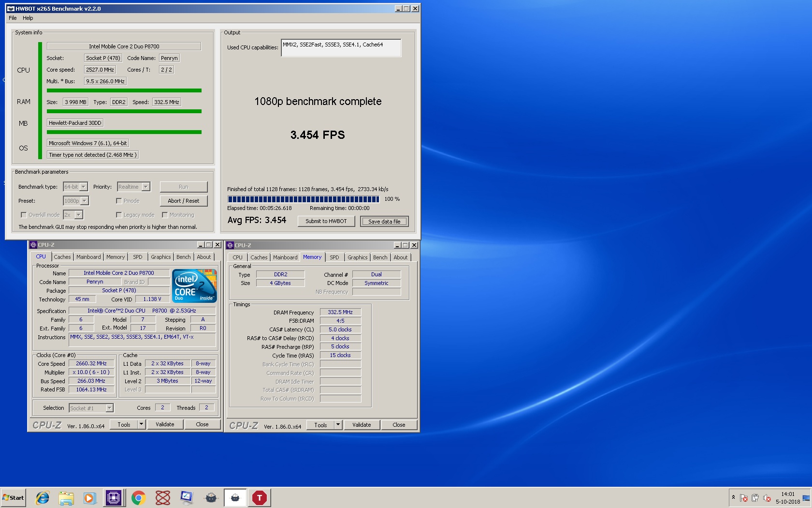Open Windows Explorer folder icon in taskbar

click(x=66, y=497)
